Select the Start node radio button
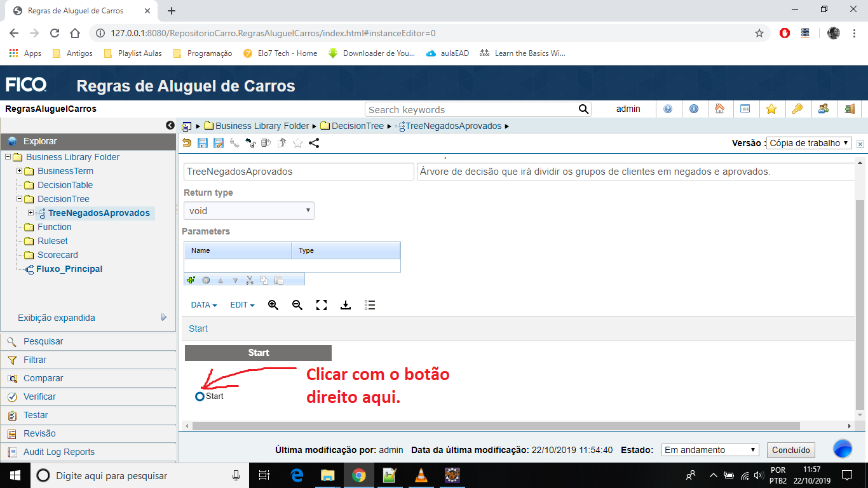 coord(199,396)
